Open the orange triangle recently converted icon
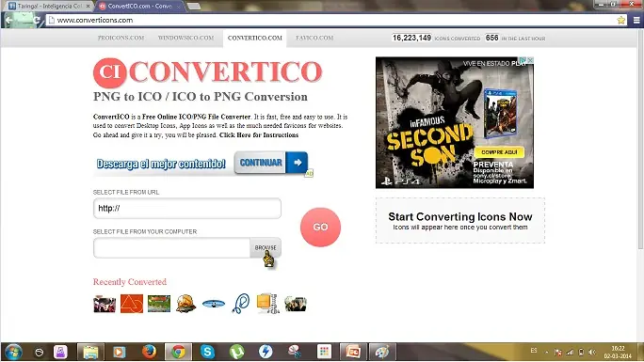The width and height of the screenshot is (644, 362). pyautogui.click(x=132, y=304)
